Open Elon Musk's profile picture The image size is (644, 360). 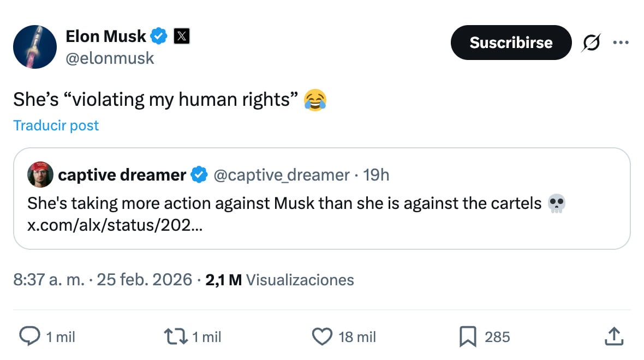pos(34,47)
